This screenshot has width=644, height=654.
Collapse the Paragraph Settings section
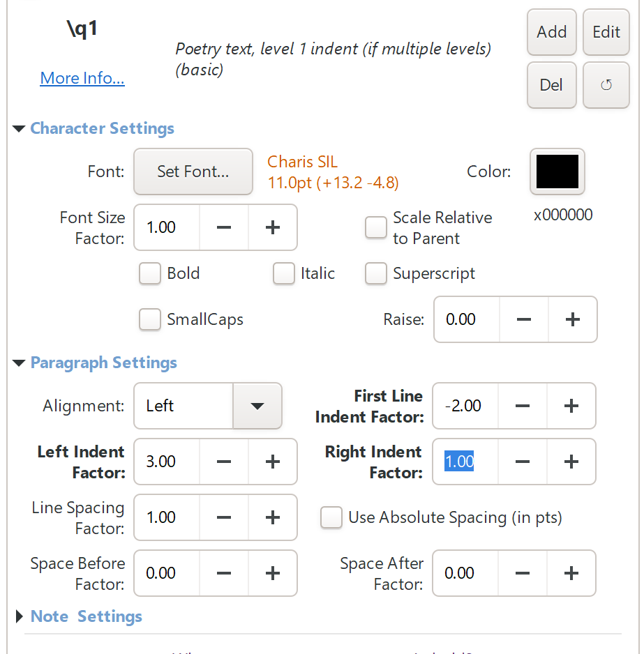[x=19, y=363]
